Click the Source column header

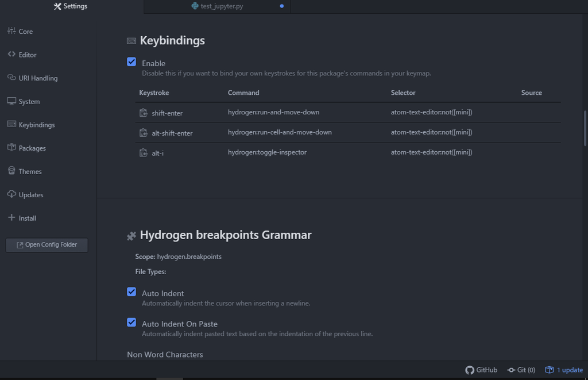coord(531,93)
